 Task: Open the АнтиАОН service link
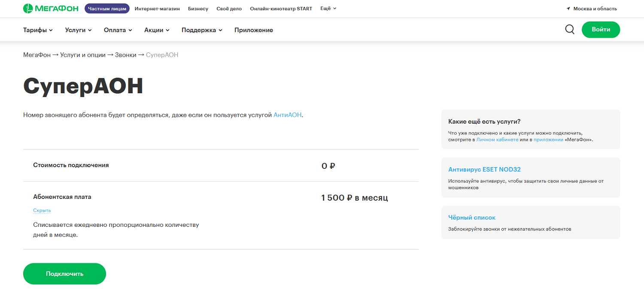[288, 115]
